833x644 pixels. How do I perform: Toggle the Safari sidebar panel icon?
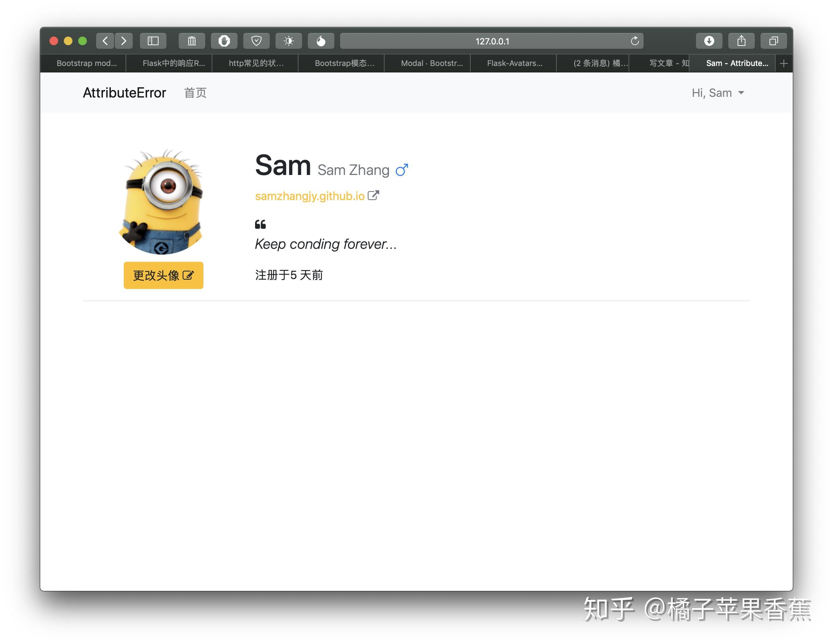click(x=153, y=41)
